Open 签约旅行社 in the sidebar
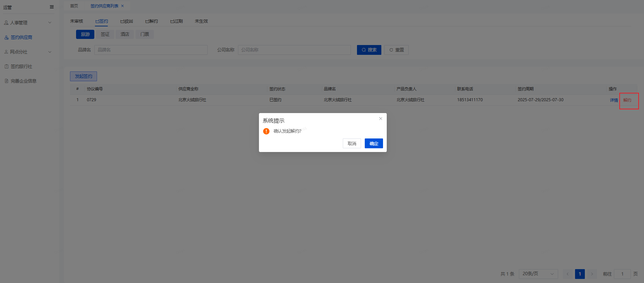Image resolution: width=644 pixels, height=283 pixels. (21, 66)
